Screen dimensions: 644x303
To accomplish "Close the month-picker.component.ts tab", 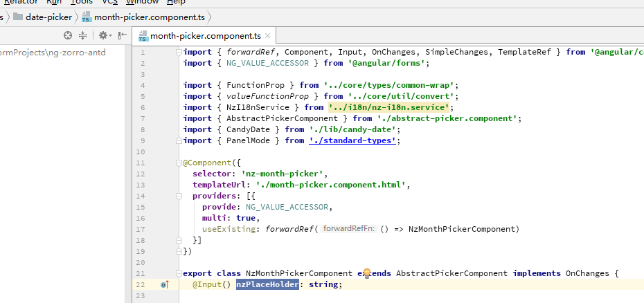I will coord(268,36).
